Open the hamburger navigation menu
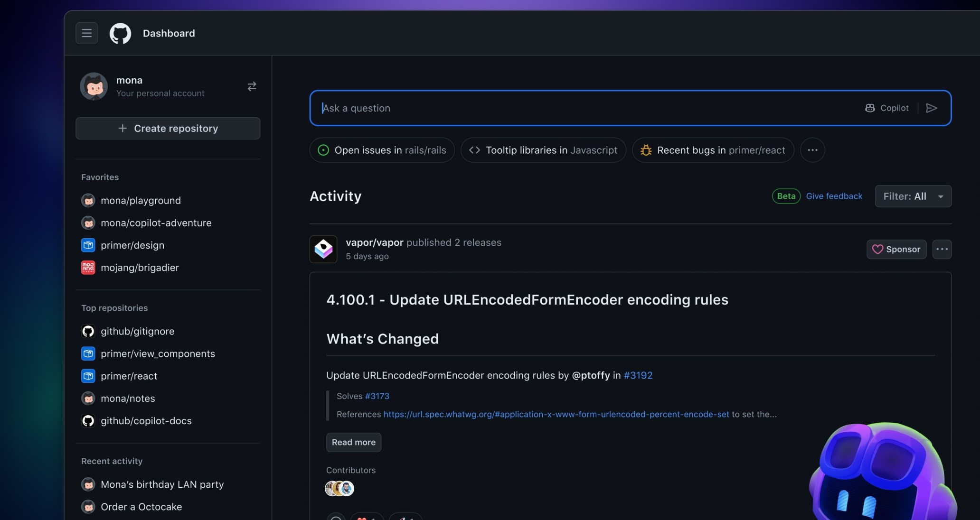980x520 pixels. [x=86, y=33]
